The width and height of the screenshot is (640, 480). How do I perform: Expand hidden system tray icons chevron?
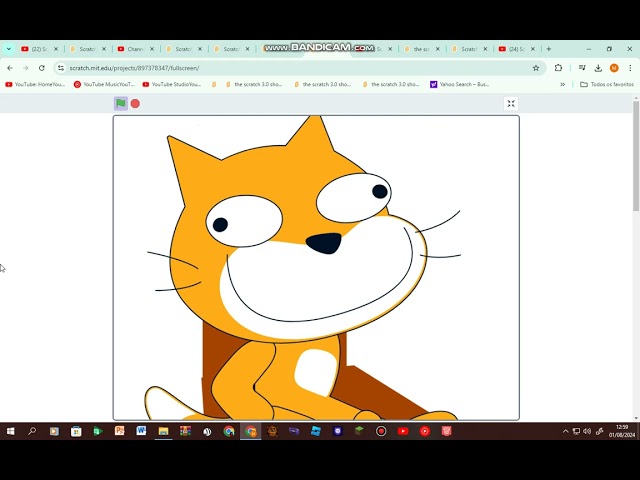pyautogui.click(x=565, y=431)
